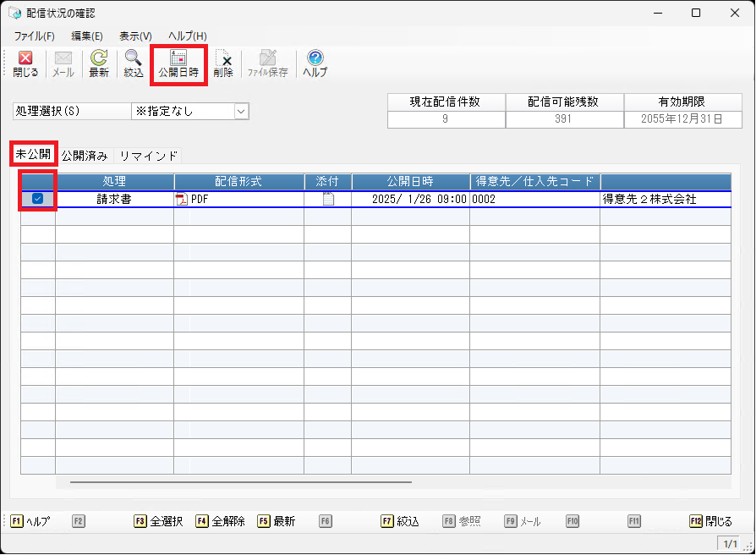Click the ※指定なし combo box

click(190, 112)
